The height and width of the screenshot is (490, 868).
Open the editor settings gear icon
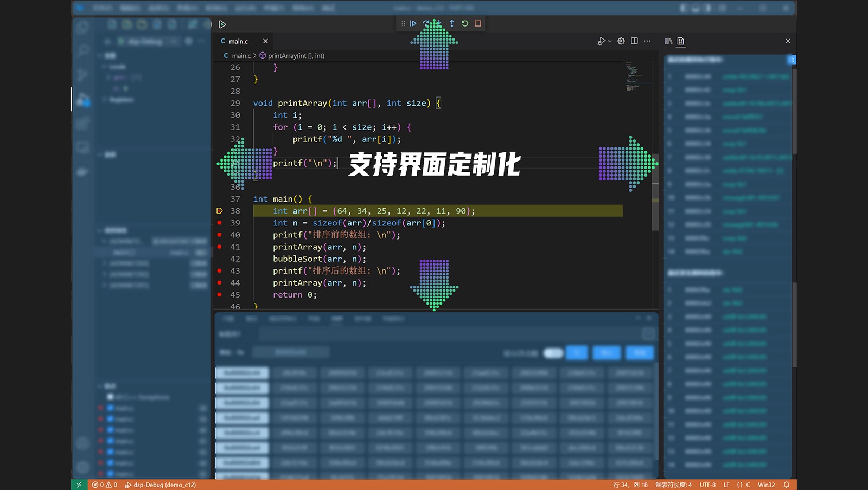coord(621,41)
